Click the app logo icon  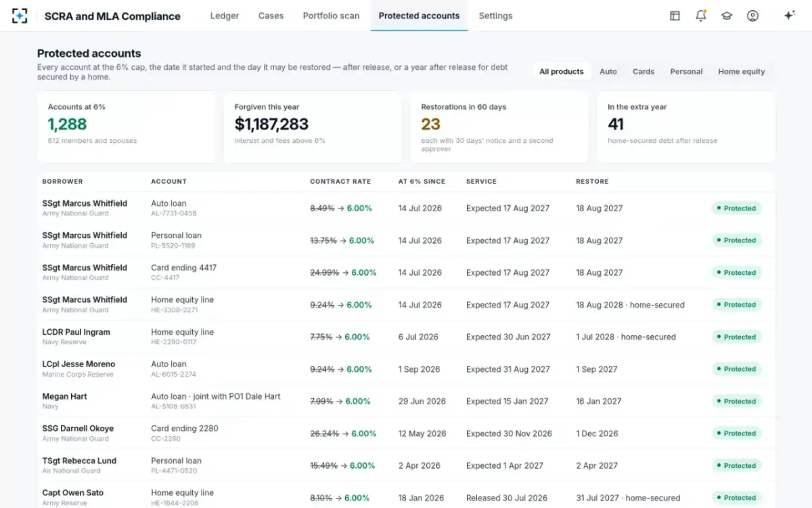click(20, 16)
